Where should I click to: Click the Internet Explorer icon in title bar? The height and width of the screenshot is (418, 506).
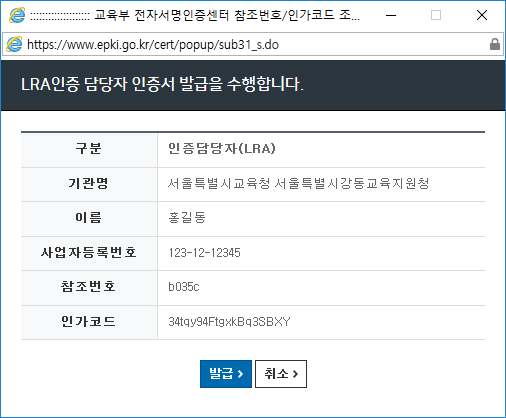(x=17, y=15)
